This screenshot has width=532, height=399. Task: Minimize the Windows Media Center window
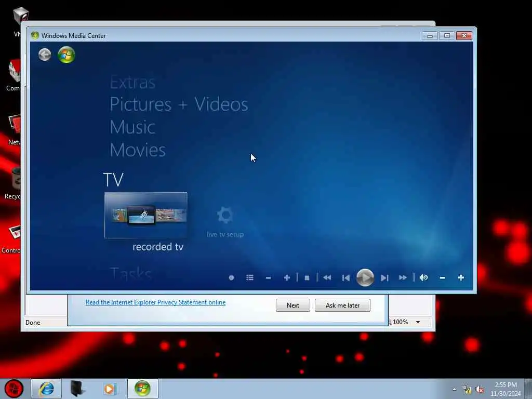pos(430,36)
